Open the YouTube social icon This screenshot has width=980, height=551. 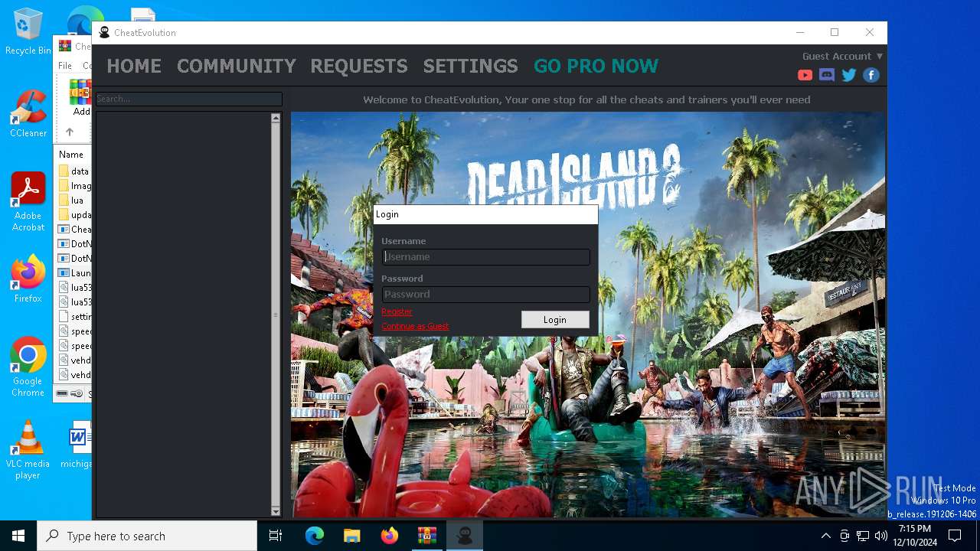pos(805,75)
